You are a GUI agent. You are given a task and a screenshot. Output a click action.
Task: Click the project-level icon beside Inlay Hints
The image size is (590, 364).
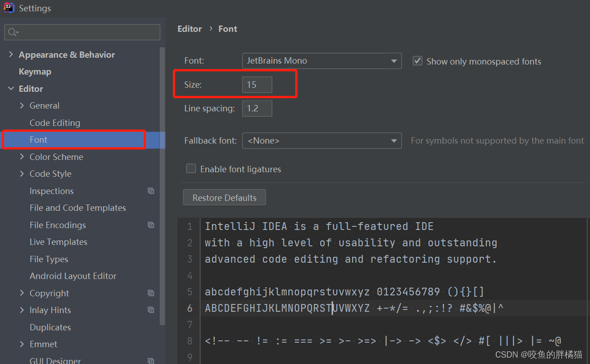151,310
